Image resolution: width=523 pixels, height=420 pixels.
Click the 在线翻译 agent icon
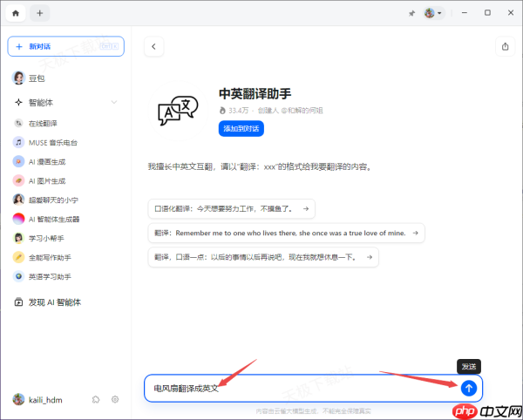[18, 124]
